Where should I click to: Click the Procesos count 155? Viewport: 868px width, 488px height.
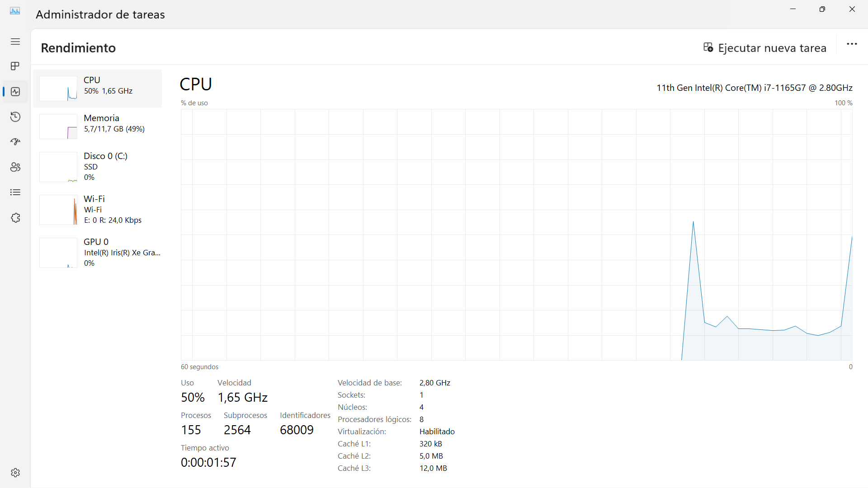[191, 430]
